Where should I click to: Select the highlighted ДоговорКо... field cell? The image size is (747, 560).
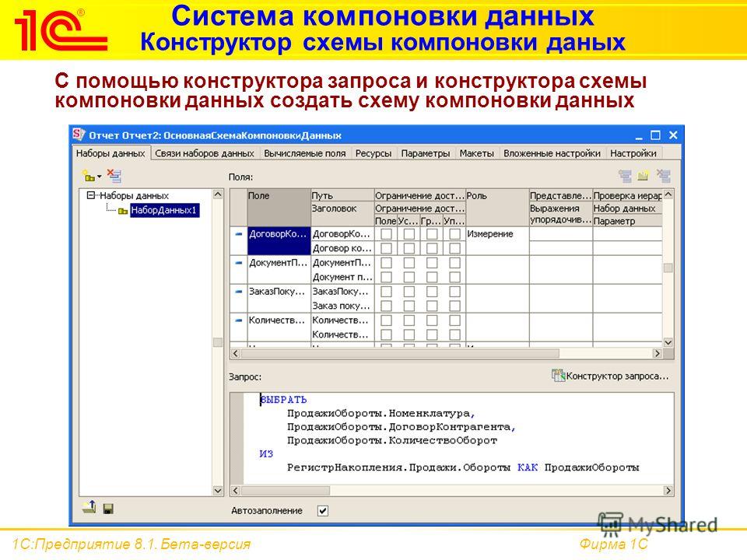tap(279, 241)
